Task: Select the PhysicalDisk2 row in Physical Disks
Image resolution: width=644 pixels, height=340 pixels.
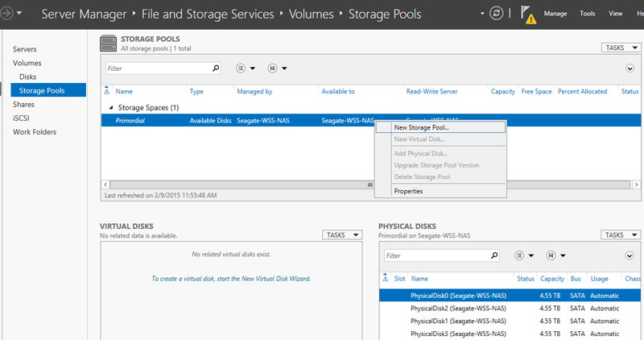Action: coord(457,309)
